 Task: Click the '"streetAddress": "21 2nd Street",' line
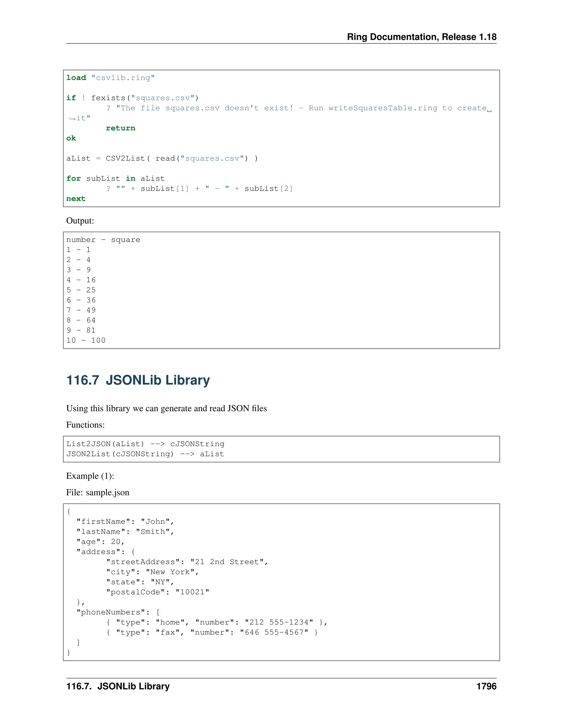coord(187,562)
